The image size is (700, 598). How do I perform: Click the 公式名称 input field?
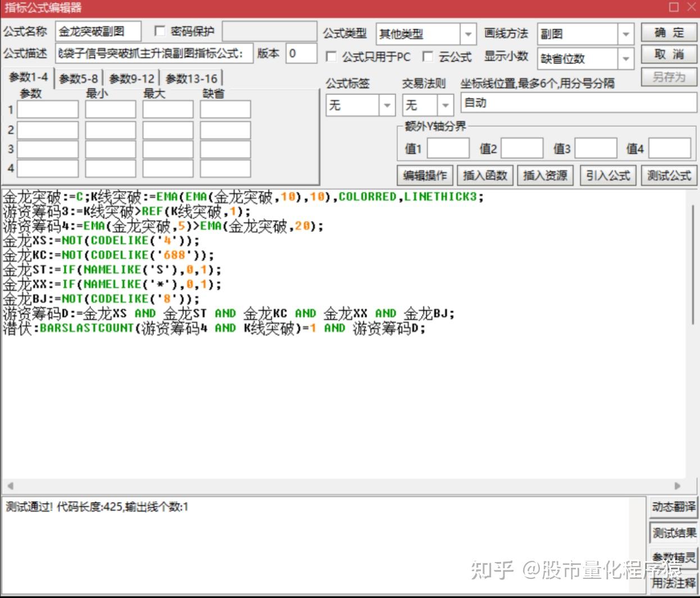coord(98,31)
